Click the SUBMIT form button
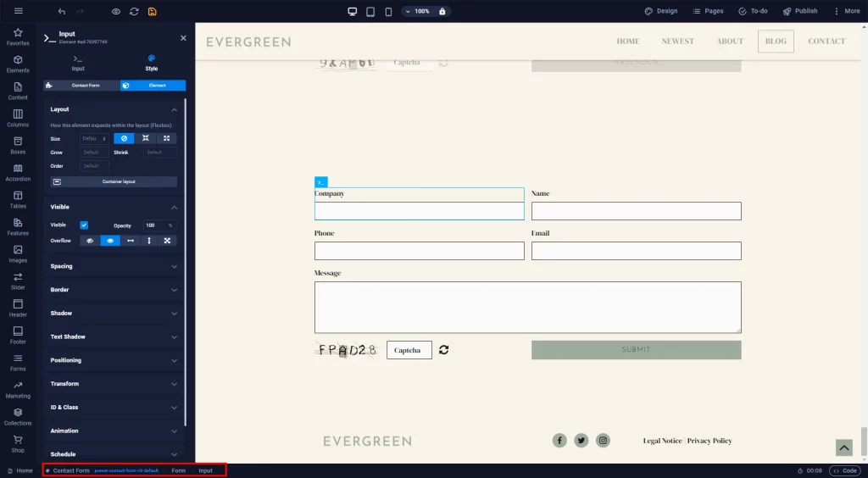 point(636,350)
